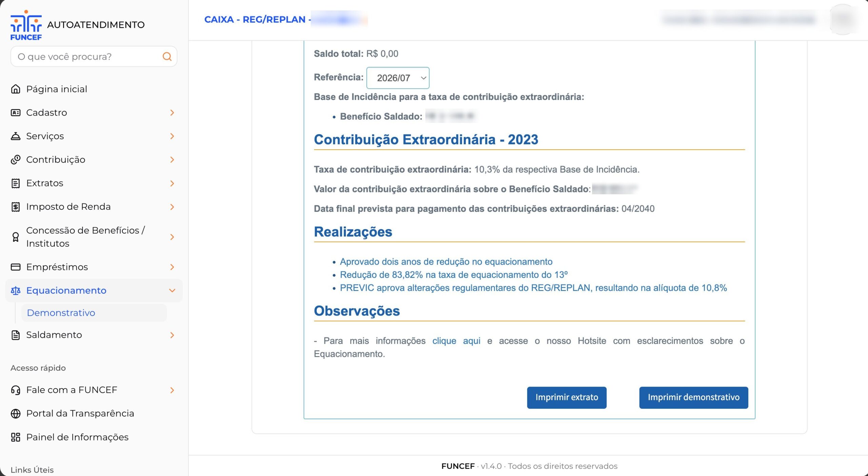Click the receipt icon beside Imposto de Renda

pos(16,207)
